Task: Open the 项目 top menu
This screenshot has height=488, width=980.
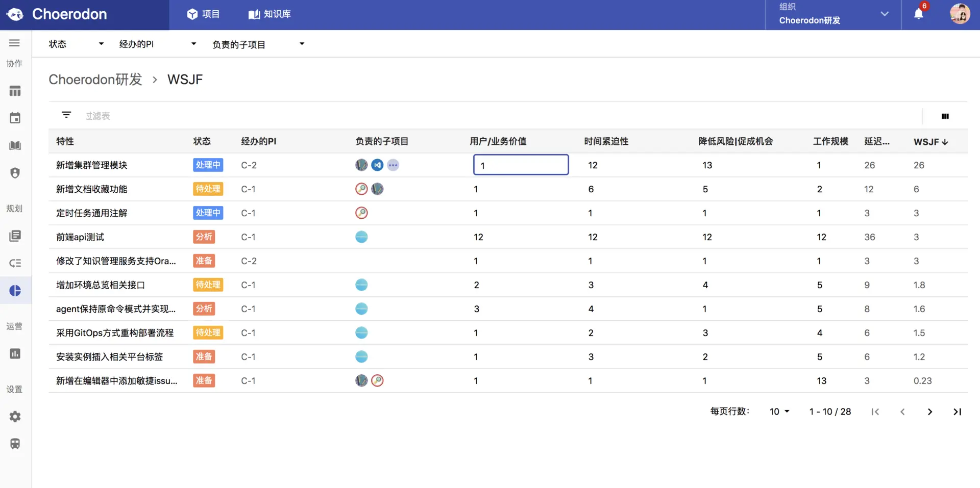Action: [x=203, y=14]
